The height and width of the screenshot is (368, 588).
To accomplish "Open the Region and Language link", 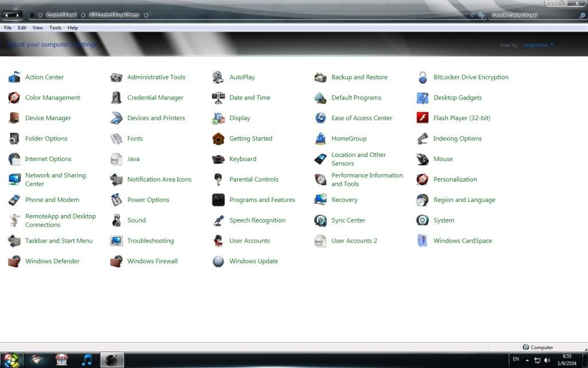I will (464, 200).
